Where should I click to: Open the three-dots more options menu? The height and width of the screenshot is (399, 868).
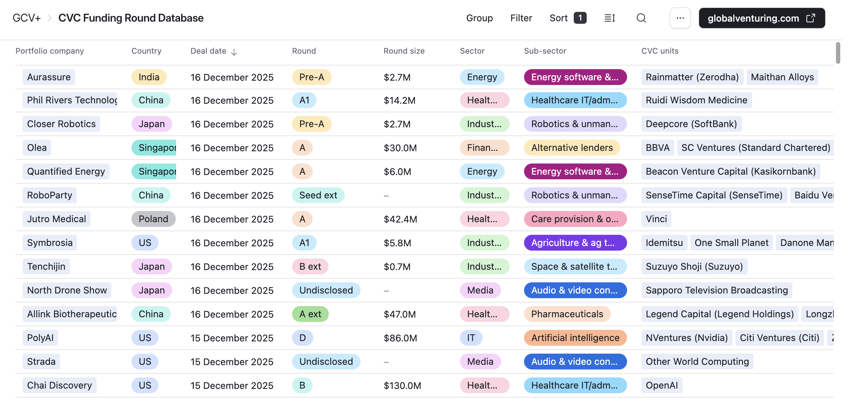pos(680,18)
